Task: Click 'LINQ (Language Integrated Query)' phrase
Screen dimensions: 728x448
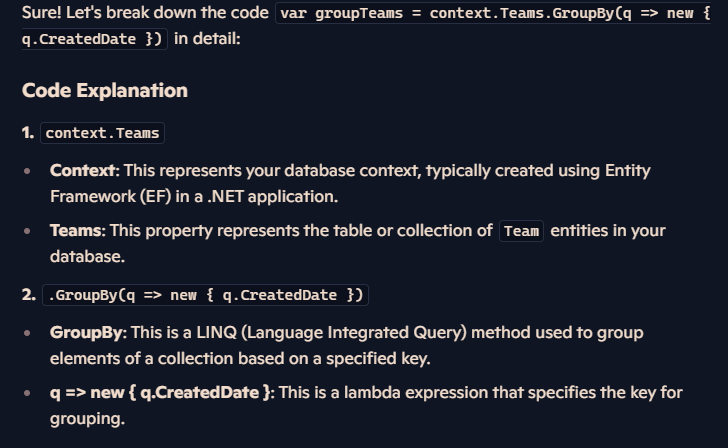Action: point(332,332)
